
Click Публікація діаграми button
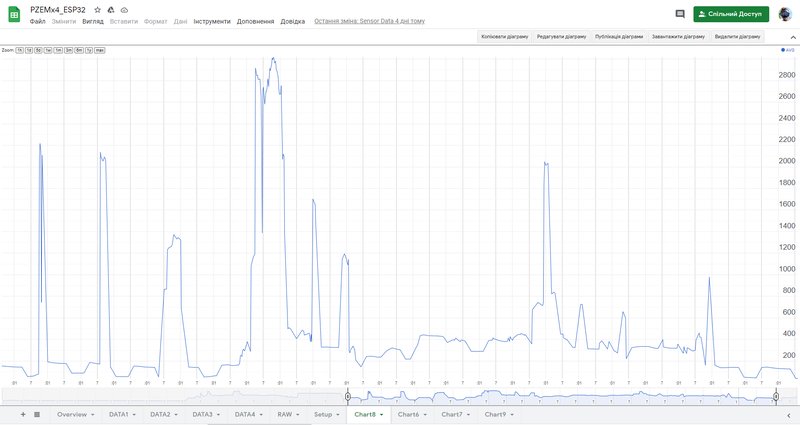pyautogui.click(x=619, y=37)
